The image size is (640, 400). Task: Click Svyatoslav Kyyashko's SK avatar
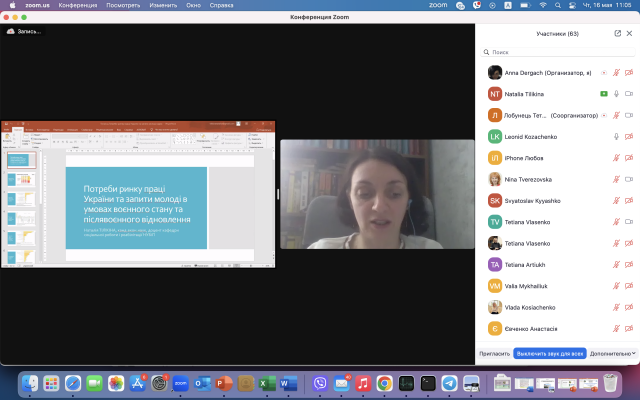(495, 201)
